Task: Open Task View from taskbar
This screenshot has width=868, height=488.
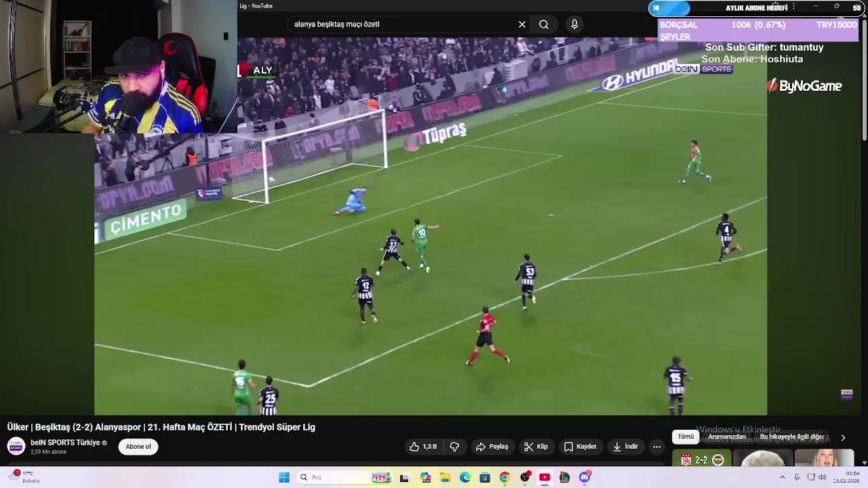Action: coord(404,478)
